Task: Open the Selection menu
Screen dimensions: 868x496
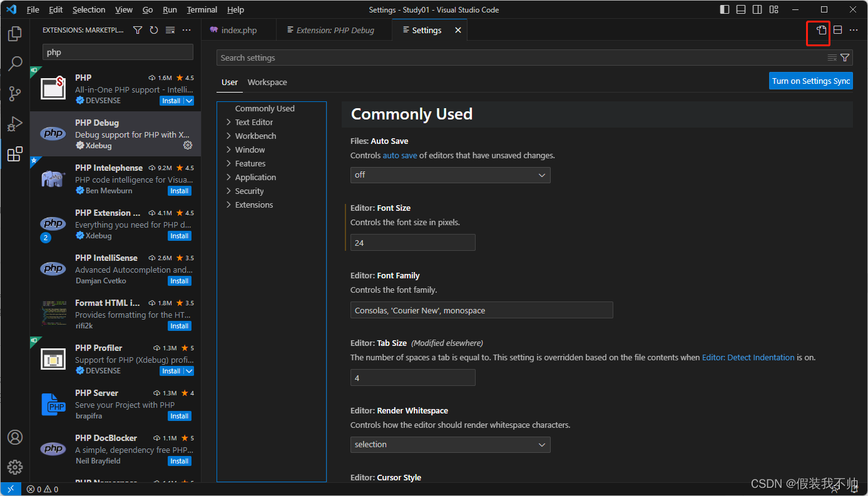Action: (89, 9)
